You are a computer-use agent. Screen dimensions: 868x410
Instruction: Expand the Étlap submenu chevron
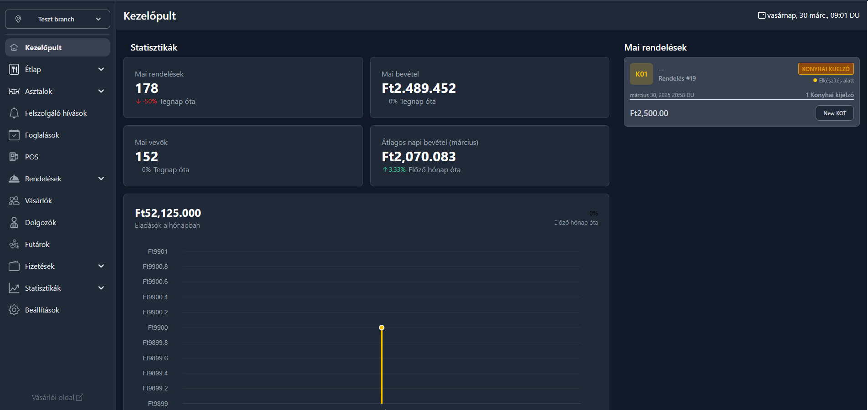(x=101, y=69)
